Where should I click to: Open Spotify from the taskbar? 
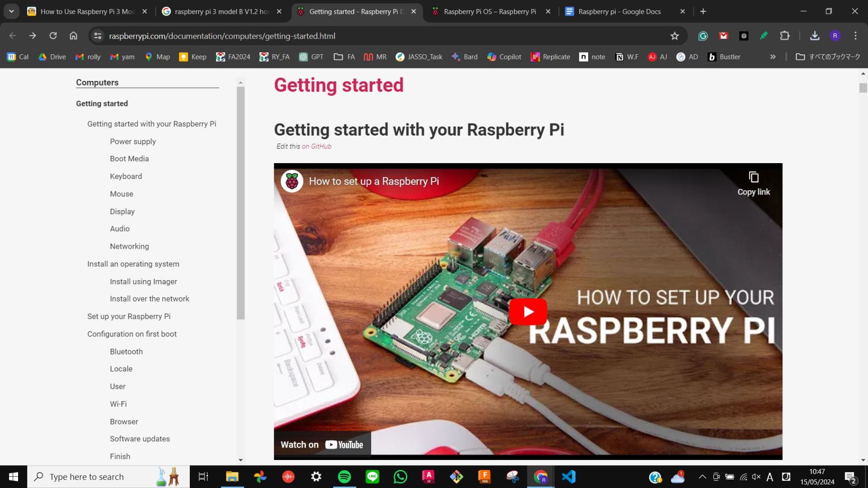click(x=344, y=477)
